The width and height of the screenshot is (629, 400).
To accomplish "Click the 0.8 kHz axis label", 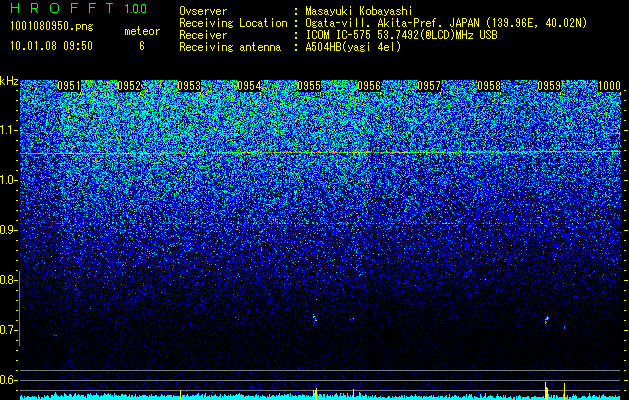I will [8, 280].
